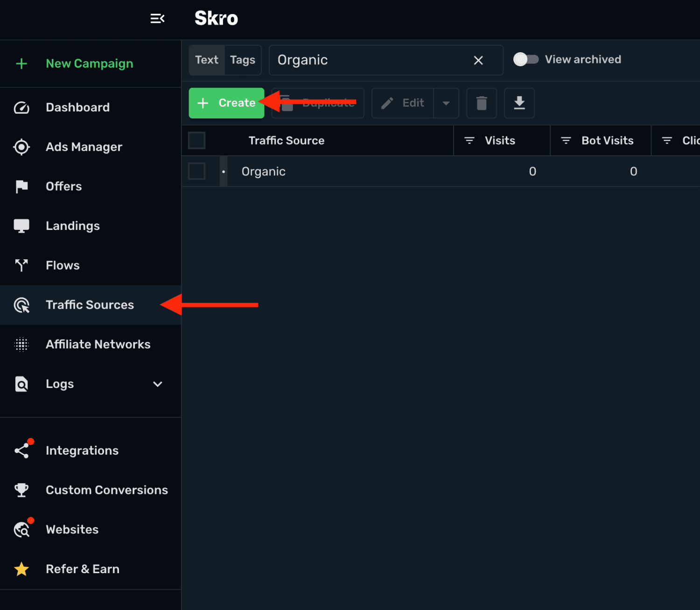
Task: Open the Websites section
Action: [x=91, y=530]
